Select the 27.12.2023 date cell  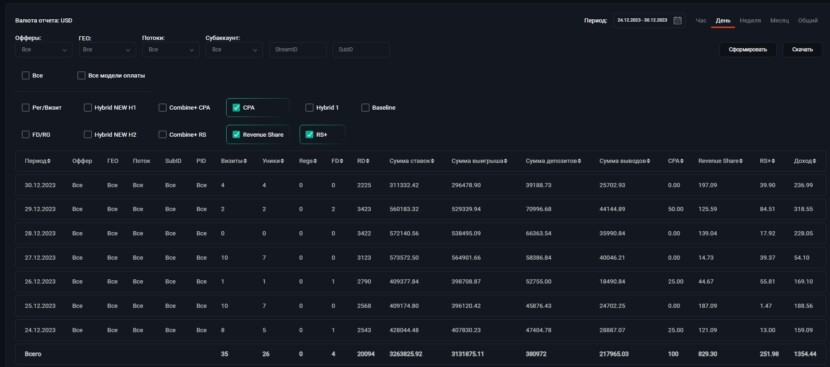point(40,257)
